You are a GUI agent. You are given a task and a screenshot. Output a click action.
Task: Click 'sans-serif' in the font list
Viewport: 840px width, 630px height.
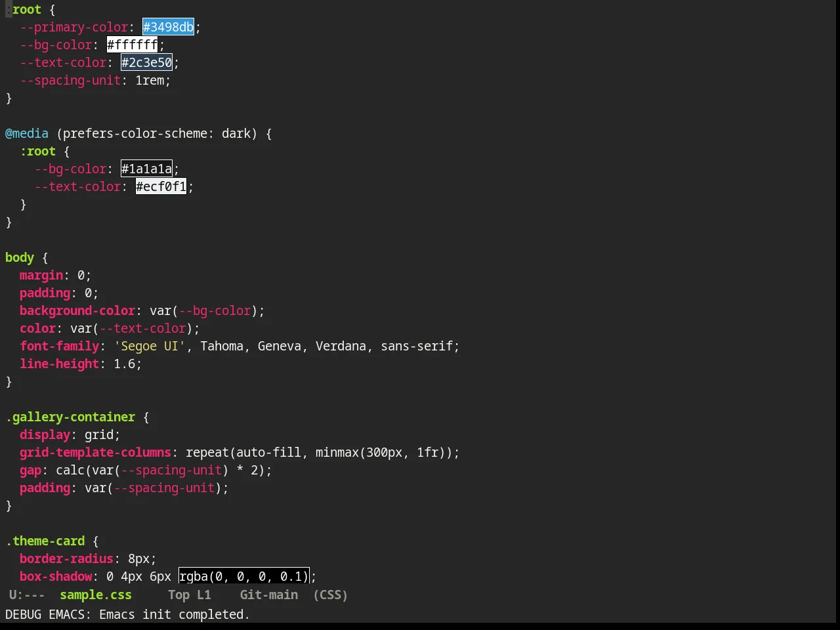click(417, 346)
